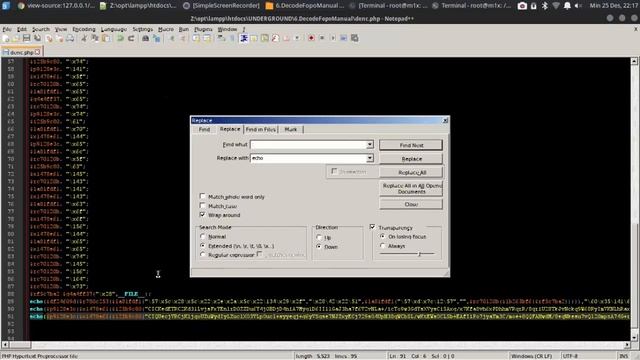The height and width of the screenshot is (360, 640).
Task: Click the Zoom Out toolbar icon
Action: (183, 38)
